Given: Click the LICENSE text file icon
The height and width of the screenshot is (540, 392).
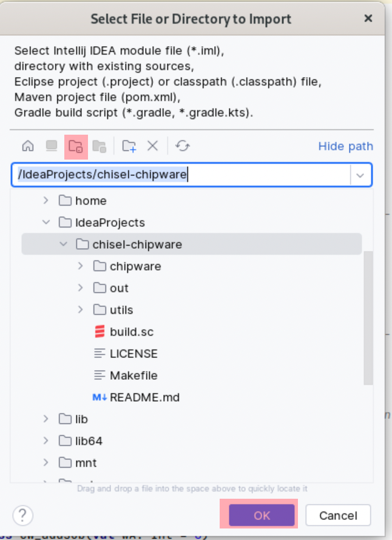Looking at the screenshot, I should click(x=100, y=353).
